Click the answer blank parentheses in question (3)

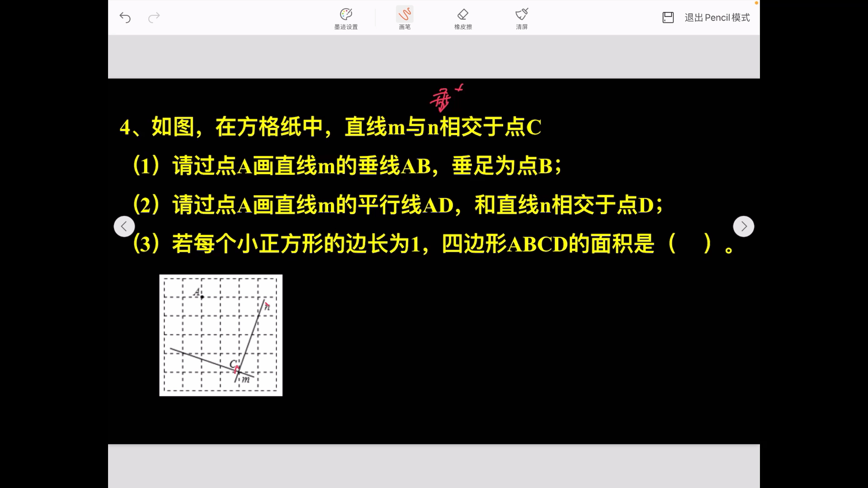(x=690, y=244)
